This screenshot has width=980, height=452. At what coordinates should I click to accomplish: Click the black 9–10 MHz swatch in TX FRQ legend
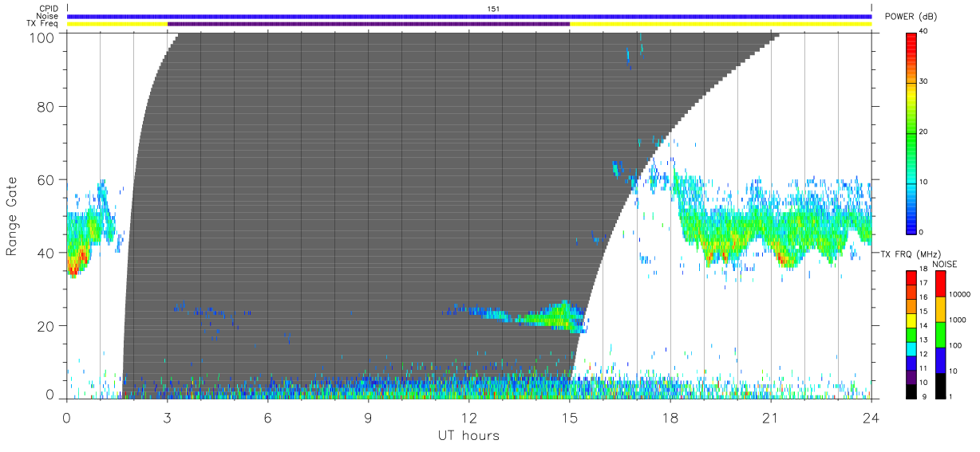[x=911, y=391]
